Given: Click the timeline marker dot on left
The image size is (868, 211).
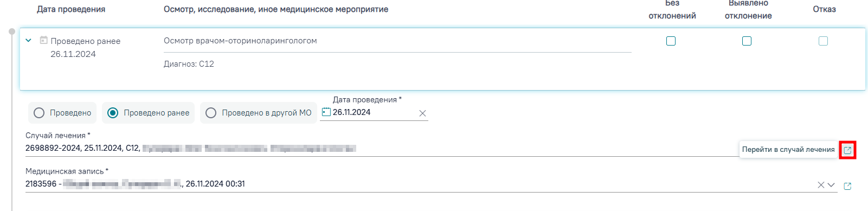Looking at the screenshot, I should pyautogui.click(x=12, y=31).
